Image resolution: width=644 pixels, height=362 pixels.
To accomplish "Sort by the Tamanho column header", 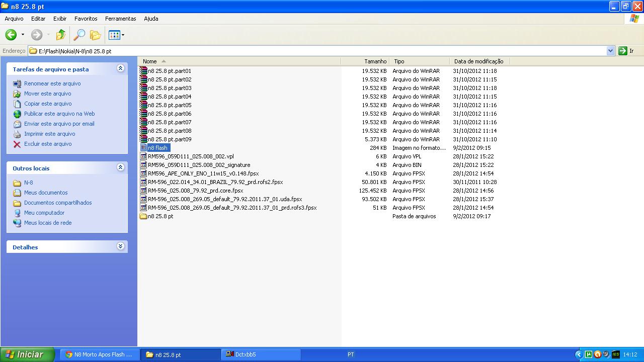I will (365, 61).
